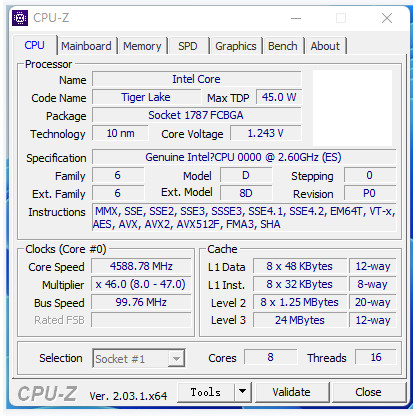Click the Level 2 size 8 x 1.25 MBytes
416x416 pixels.
coord(300,302)
